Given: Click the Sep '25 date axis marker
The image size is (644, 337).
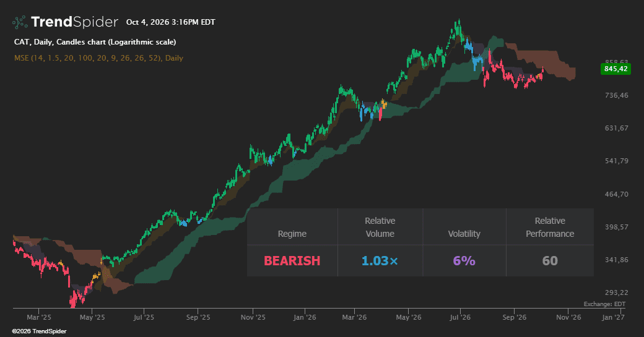Looking at the screenshot, I should 198,317.
